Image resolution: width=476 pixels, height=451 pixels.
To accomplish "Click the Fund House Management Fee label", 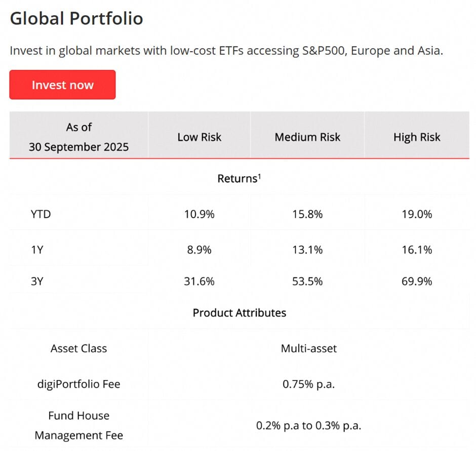I will coord(78,425).
